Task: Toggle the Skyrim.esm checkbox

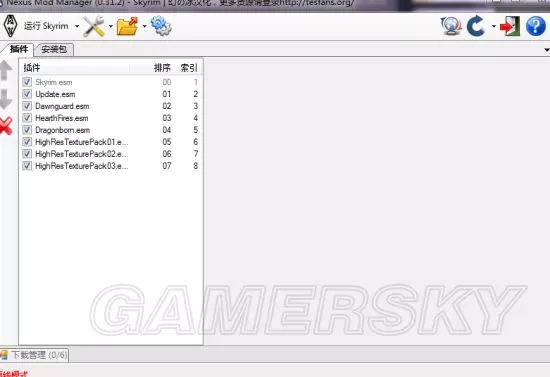Action: pyautogui.click(x=27, y=82)
